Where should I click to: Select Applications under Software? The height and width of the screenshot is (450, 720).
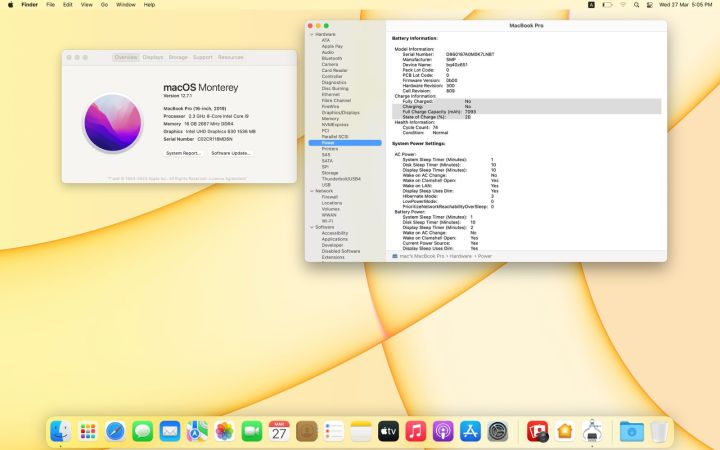[335, 239]
